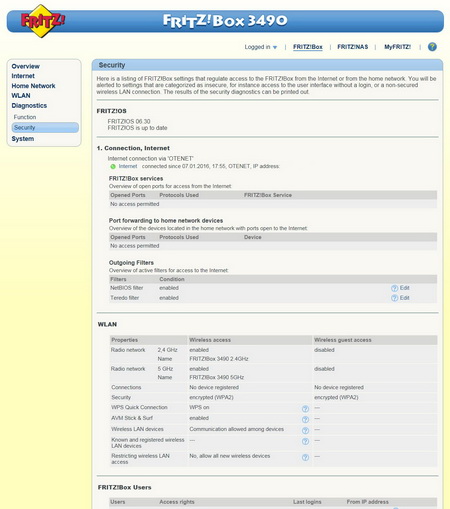The width and height of the screenshot is (450, 509).
Task: Click the 'Wireless guest access' column header
Action: pos(343,340)
